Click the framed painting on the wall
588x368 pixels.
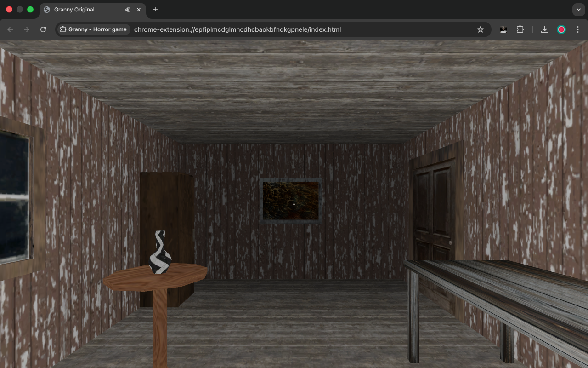291,201
